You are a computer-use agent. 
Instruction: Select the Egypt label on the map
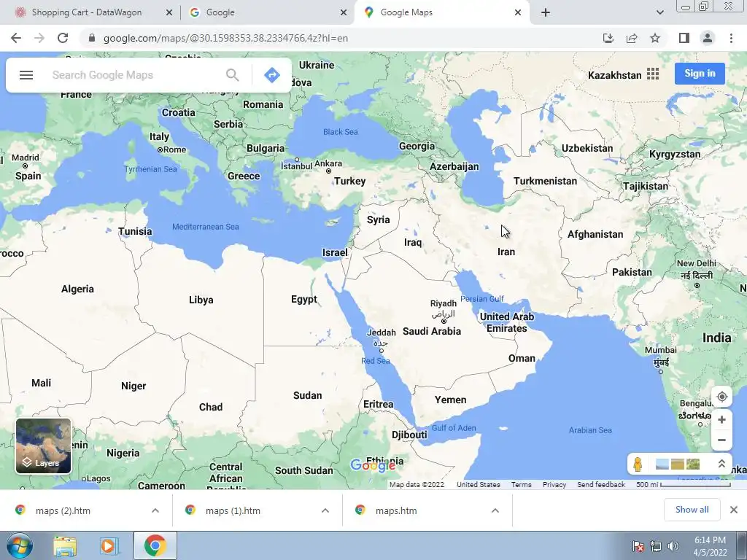pos(304,300)
